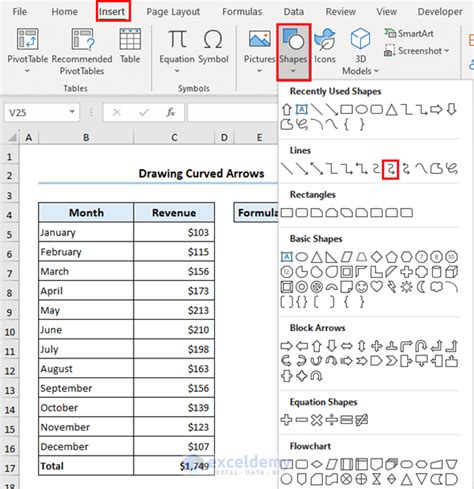
Task: Choose the Cube shape in Basic Shapes
Action: (451, 272)
